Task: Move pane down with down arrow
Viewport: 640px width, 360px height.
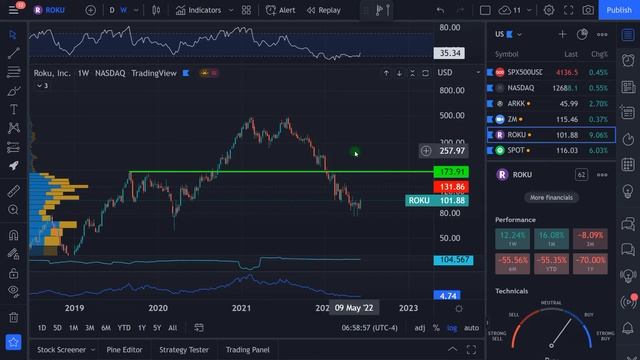Action: (x=399, y=73)
